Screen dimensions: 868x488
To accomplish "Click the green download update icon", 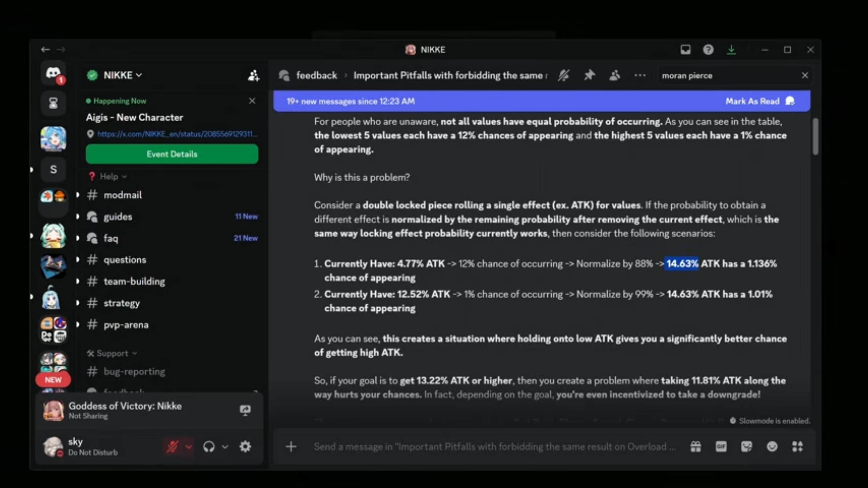I will 731,50.
